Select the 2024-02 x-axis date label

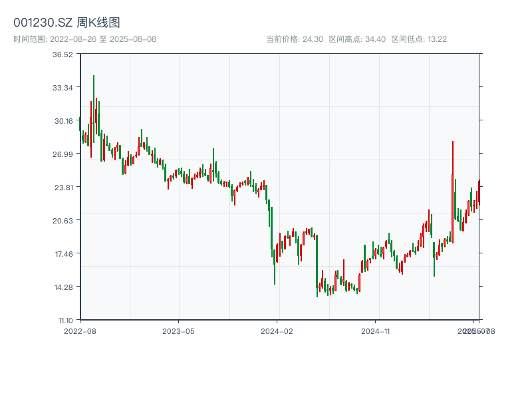coord(277,331)
